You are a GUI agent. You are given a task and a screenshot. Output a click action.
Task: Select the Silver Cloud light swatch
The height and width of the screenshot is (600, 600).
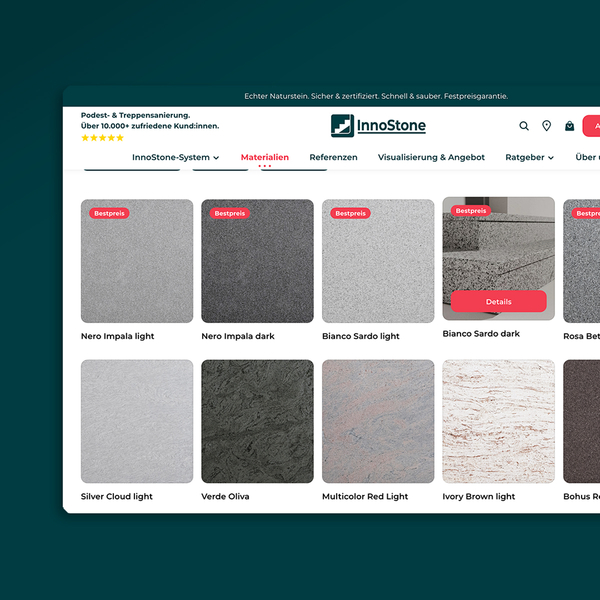(x=137, y=421)
